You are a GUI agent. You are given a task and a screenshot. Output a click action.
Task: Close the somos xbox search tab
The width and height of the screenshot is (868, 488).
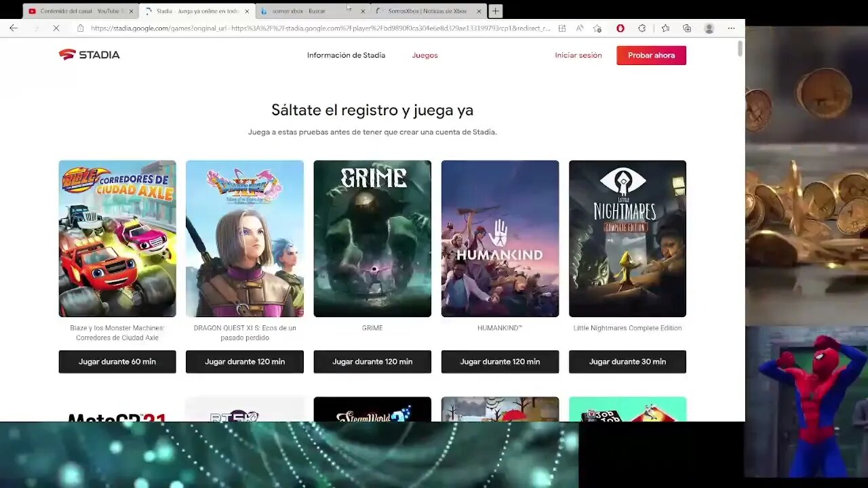pyautogui.click(x=363, y=12)
